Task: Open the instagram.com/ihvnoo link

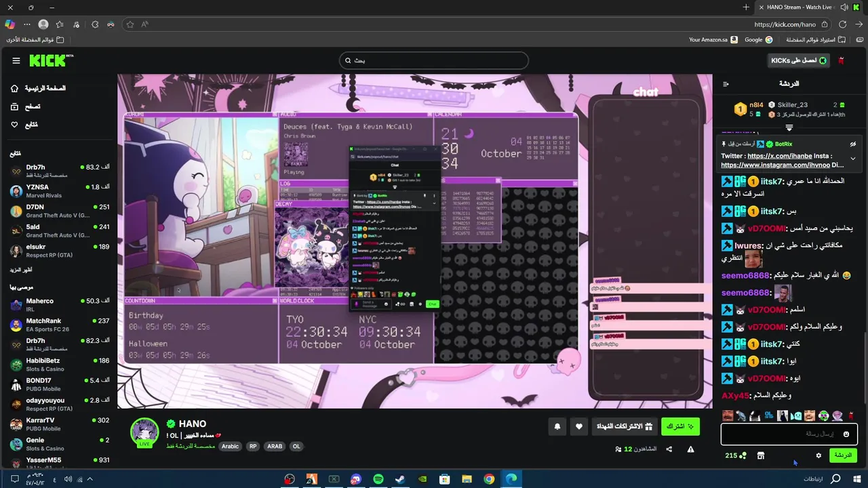Action: (x=774, y=165)
